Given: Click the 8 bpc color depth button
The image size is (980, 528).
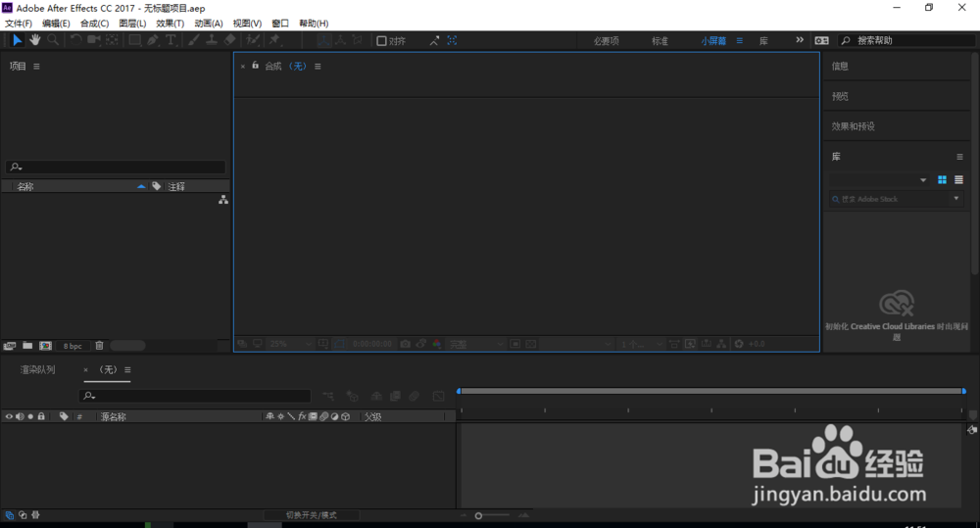Looking at the screenshot, I should click(73, 346).
